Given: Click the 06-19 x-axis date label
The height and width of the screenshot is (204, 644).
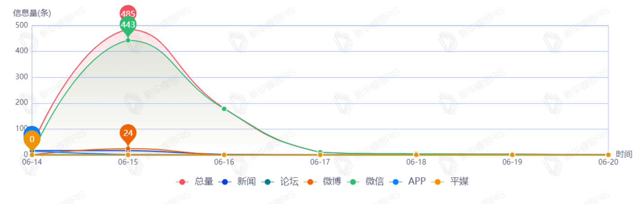Looking at the screenshot, I should point(512,162).
